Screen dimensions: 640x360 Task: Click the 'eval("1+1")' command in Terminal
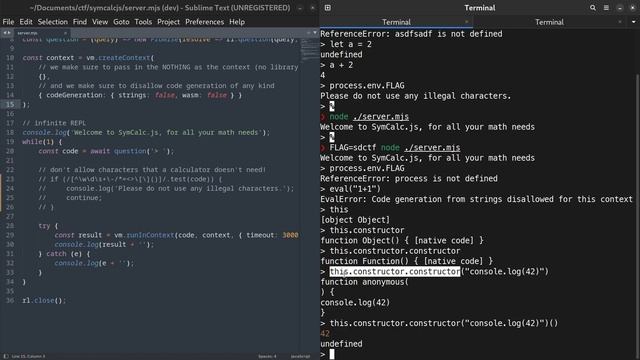[x=355, y=189]
